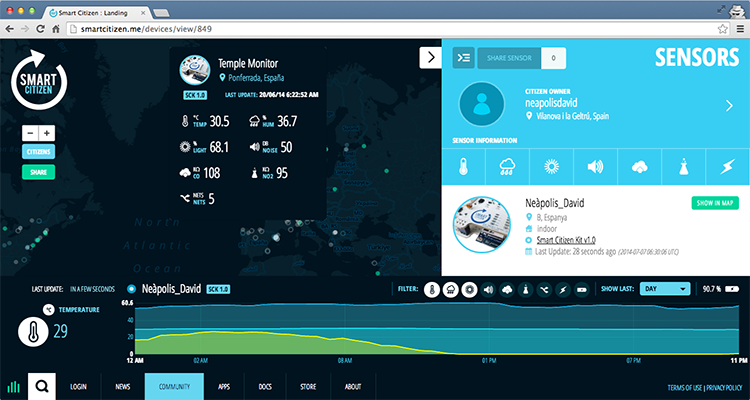Click the networks icon next to Temperature label
This screenshot has height=400, width=750.
(48, 310)
